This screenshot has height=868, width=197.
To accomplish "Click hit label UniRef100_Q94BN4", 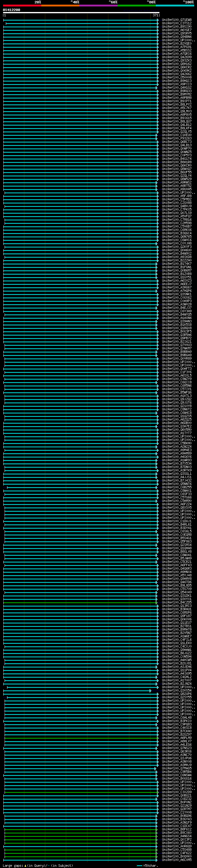I will point(176,37).
